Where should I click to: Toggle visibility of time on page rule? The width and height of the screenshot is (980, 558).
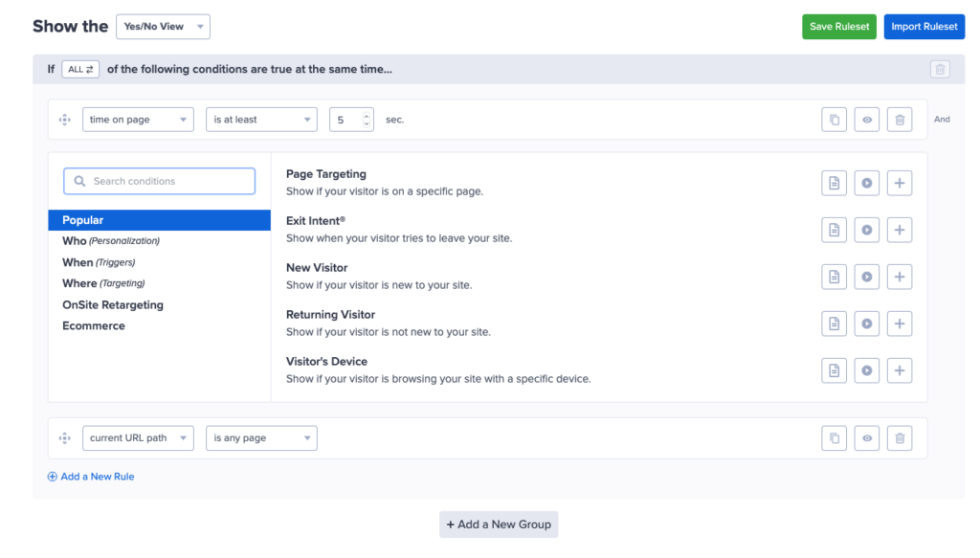tap(866, 120)
